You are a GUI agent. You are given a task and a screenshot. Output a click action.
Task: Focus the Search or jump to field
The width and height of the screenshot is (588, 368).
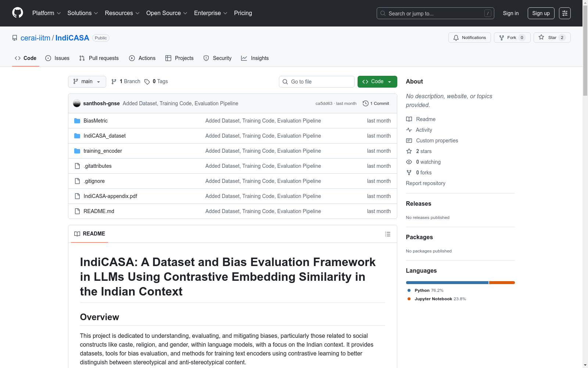coord(435,13)
